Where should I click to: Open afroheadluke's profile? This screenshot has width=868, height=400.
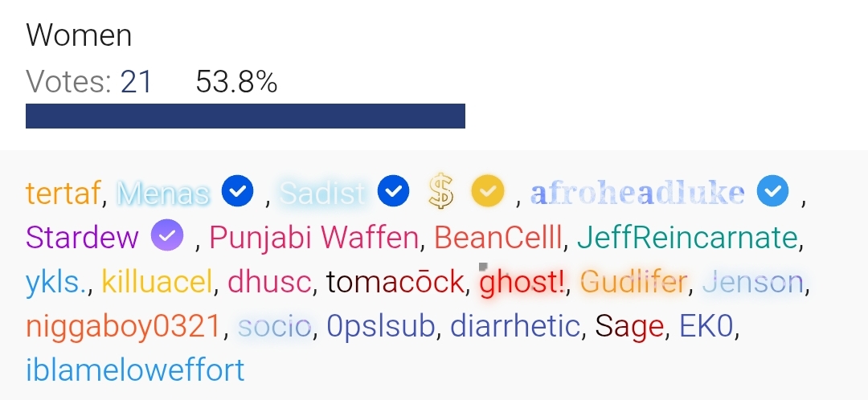click(637, 192)
